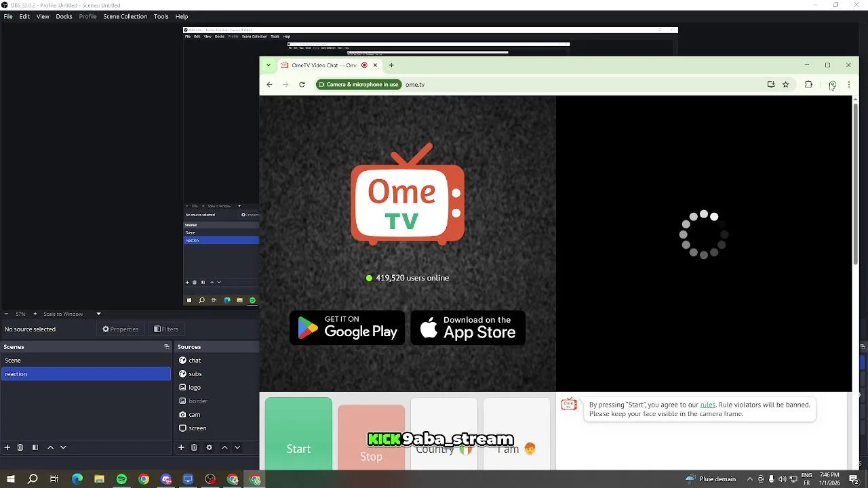Viewport: 868px width, 488px height.
Task: Open Spotify from the taskbar
Action: (x=121, y=479)
